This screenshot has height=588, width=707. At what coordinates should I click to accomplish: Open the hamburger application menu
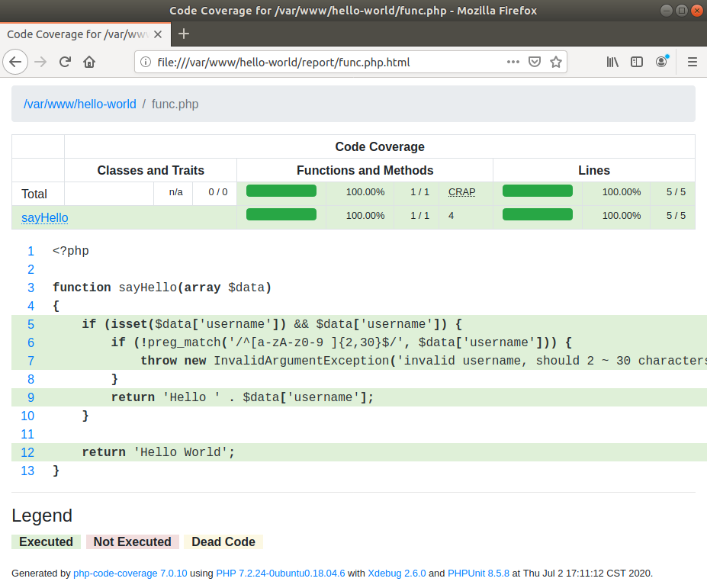click(693, 62)
